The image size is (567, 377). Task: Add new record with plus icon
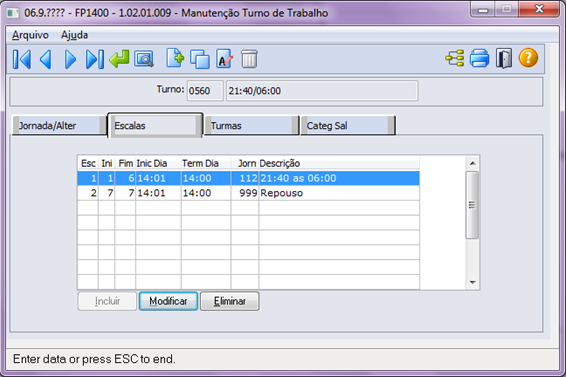(x=175, y=59)
